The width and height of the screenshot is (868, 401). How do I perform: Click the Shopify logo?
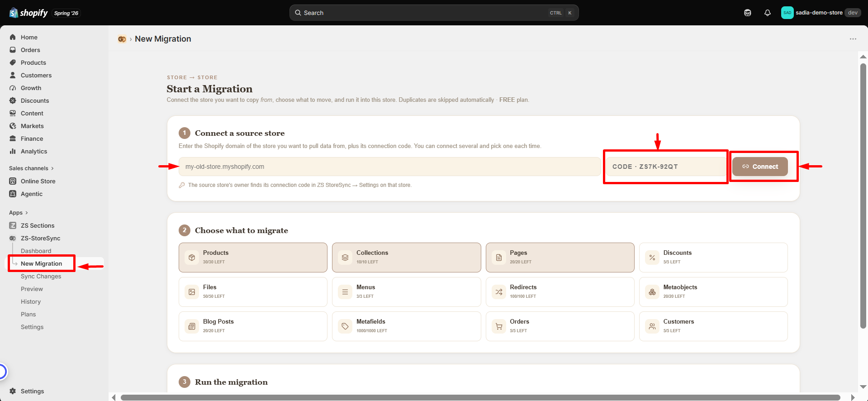(x=28, y=13)
